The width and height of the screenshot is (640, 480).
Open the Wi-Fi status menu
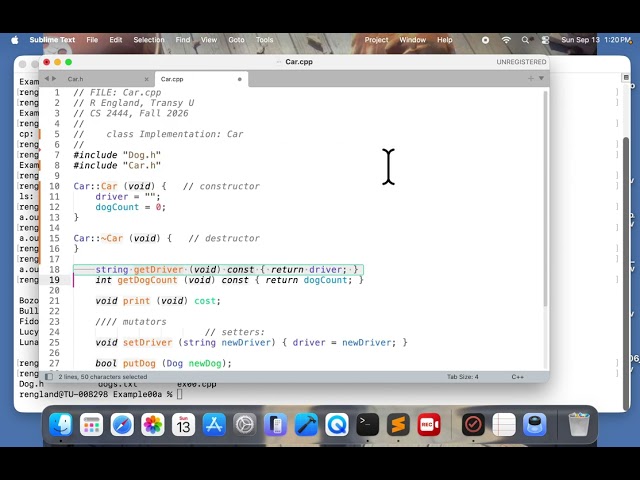tap(506, 40)
